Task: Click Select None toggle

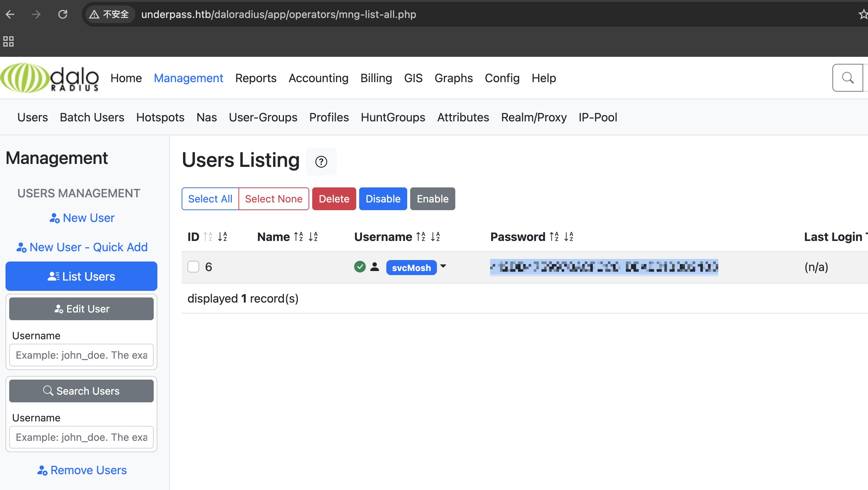Action: pos(274,199)
